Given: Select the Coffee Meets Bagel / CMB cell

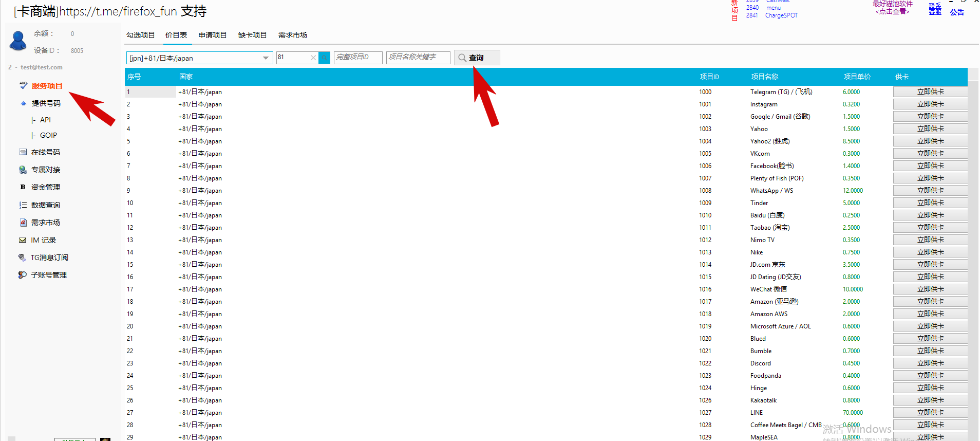Looking at the screenshot, I should pyautogui.click(x=786, y=425).
